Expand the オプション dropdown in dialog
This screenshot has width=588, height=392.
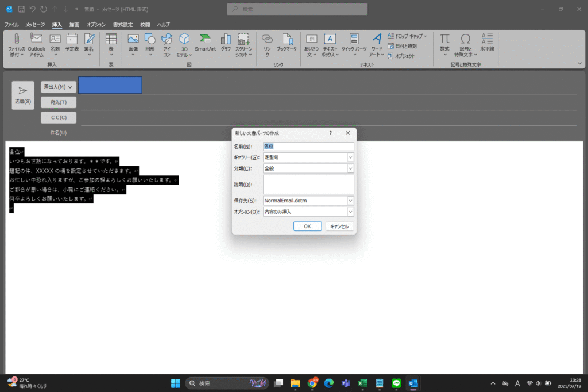click(x=350, y=212)
